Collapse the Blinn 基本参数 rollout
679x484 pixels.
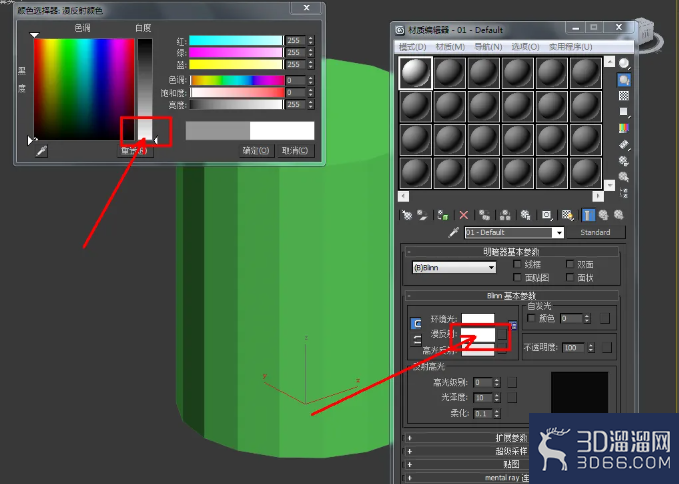tap(511, 296)
